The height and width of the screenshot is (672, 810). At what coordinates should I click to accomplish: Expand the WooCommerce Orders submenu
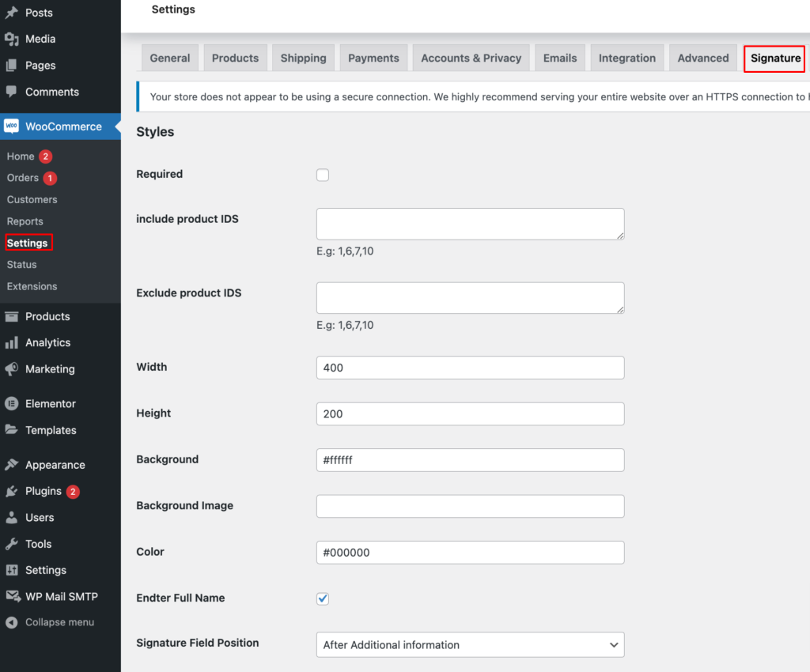point(24,178)
